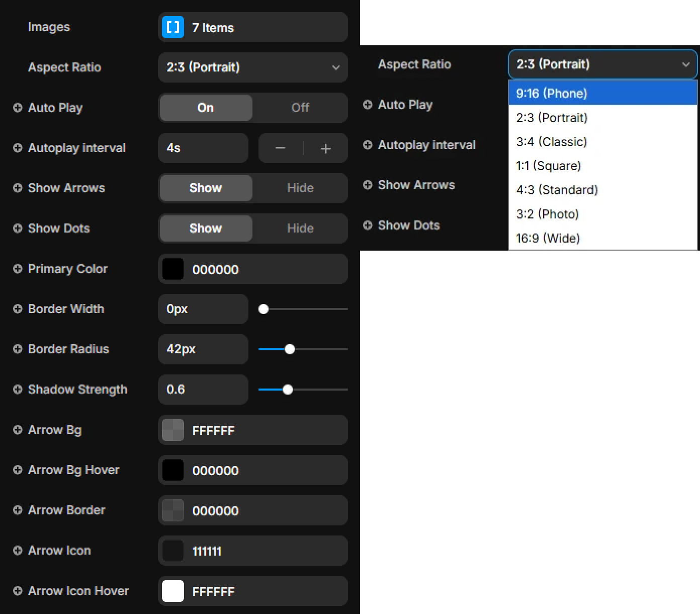Open the Aspect Ratio dropdown in left panel
Image resolution: width=700 pixels, height=614 pixels.
(x=252, y=67)
